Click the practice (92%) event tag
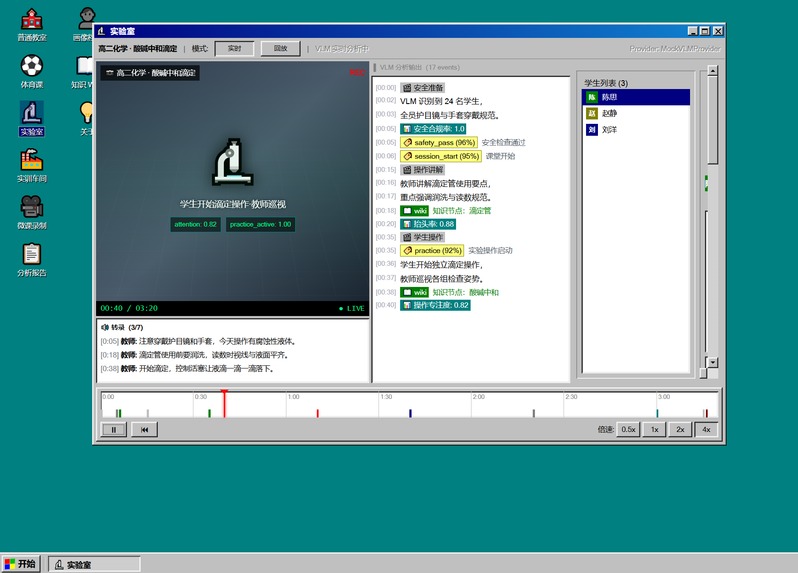The image size is (798, 573). point(432,250)
